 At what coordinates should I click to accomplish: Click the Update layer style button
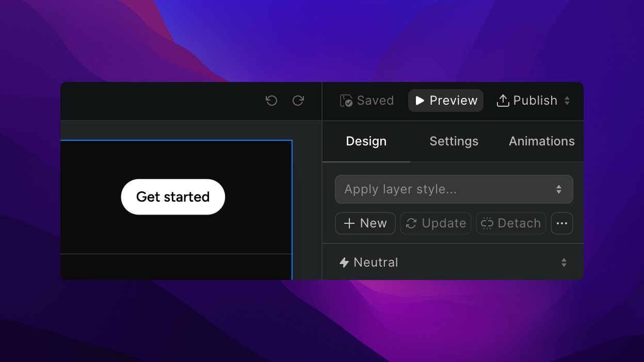(x=436, y=223)
